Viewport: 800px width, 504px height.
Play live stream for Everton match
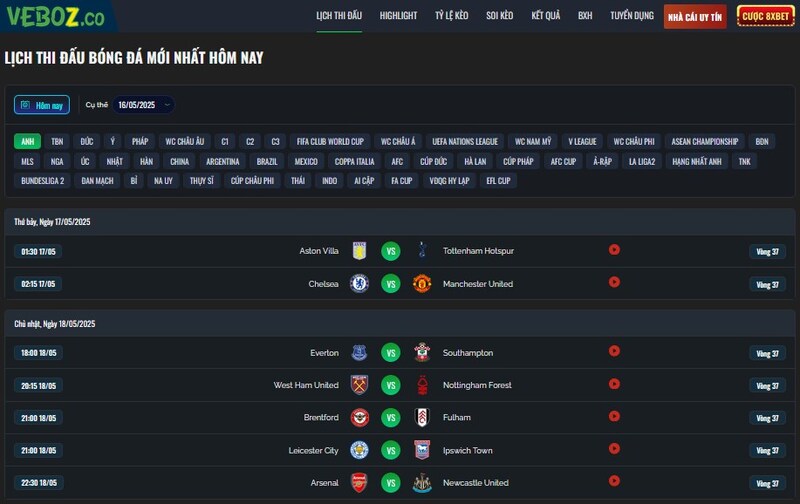[614, 351]
